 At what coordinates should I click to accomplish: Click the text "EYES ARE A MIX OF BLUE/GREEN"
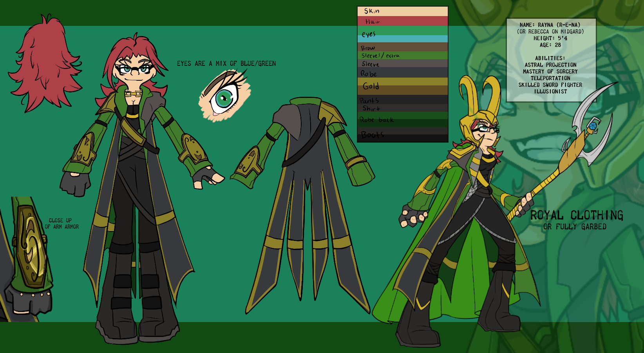pos(226,63)
